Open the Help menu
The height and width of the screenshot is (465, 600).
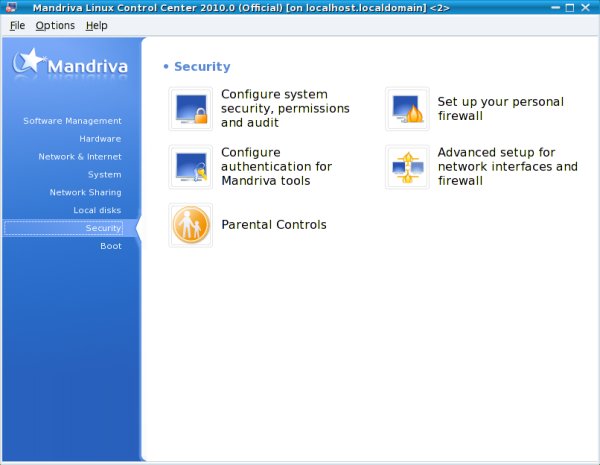click(96, 26)
